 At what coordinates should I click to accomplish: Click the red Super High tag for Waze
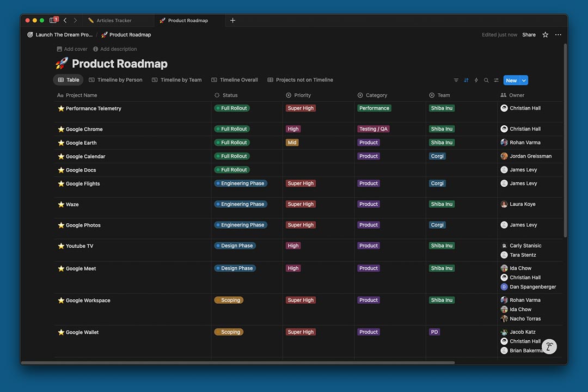(301, 204)
